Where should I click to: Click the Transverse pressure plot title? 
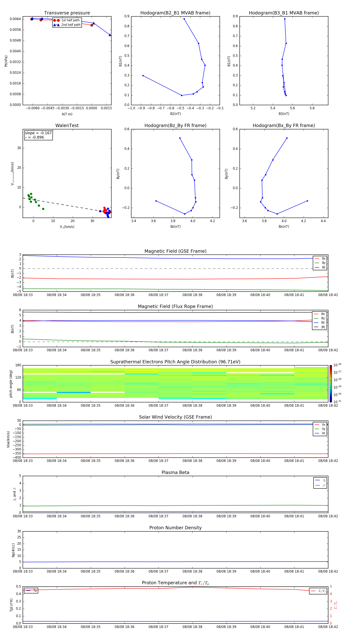click(67, 13)
